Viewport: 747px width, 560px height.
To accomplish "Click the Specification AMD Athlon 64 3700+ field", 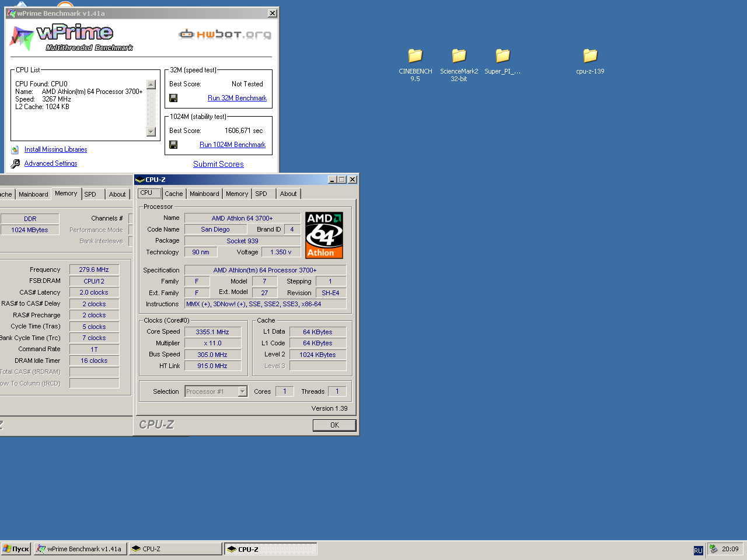I will click(x=265, y=270).
